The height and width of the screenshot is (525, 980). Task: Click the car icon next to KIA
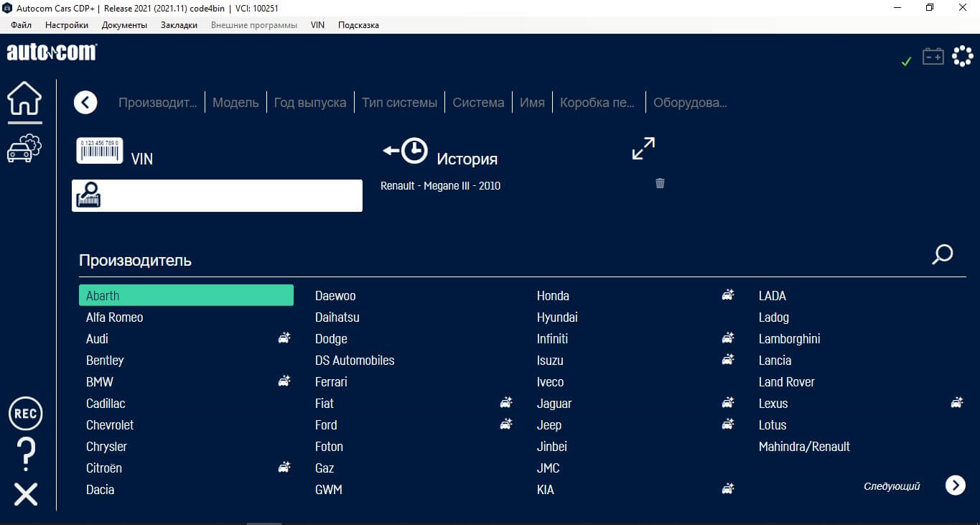click(x=728, y=488)
